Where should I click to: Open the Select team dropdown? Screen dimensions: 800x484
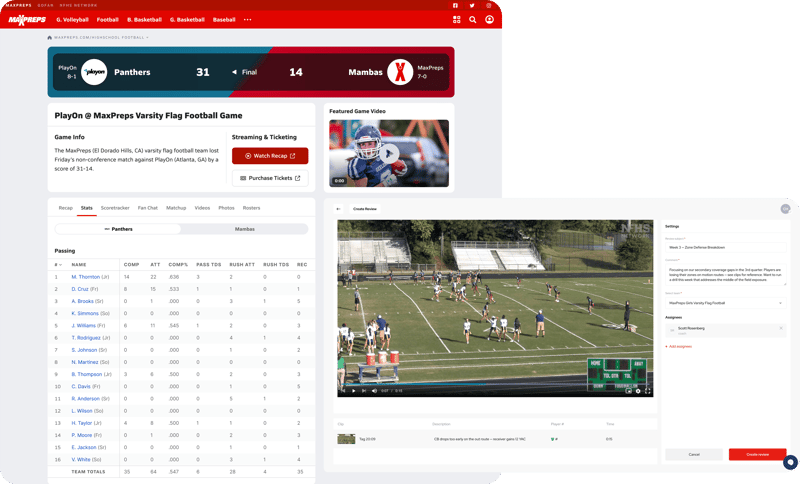pos(725,303)
